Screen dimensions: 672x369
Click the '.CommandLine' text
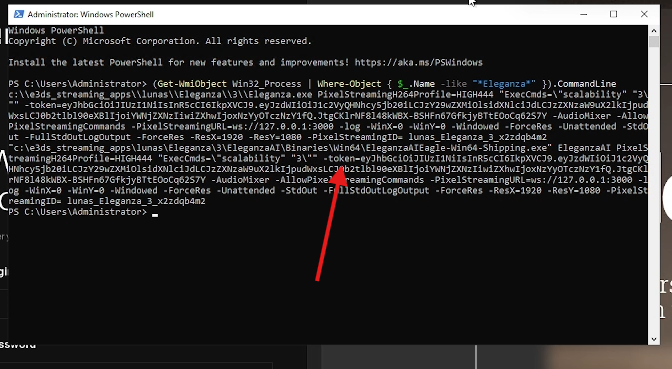[x=584, y=84]
